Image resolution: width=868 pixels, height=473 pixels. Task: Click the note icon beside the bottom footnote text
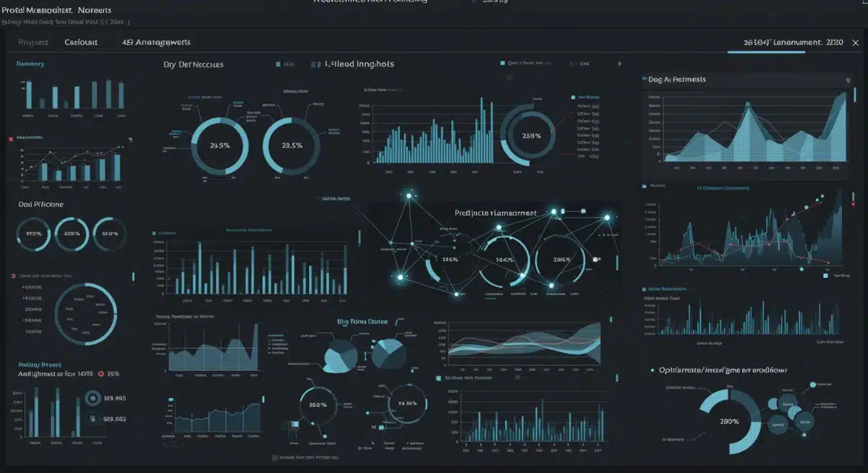click(x=274, y=457)
